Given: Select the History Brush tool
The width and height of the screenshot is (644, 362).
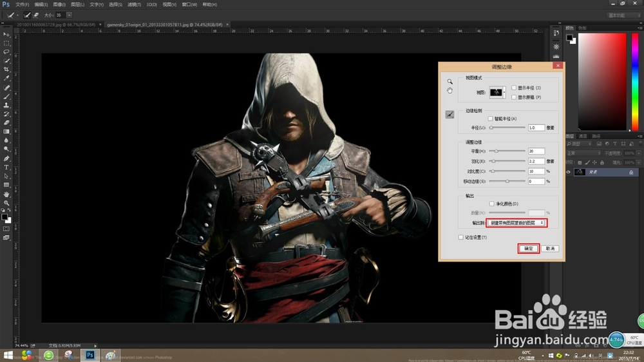Looking at the screenshot, I should [x=6, y=114].
